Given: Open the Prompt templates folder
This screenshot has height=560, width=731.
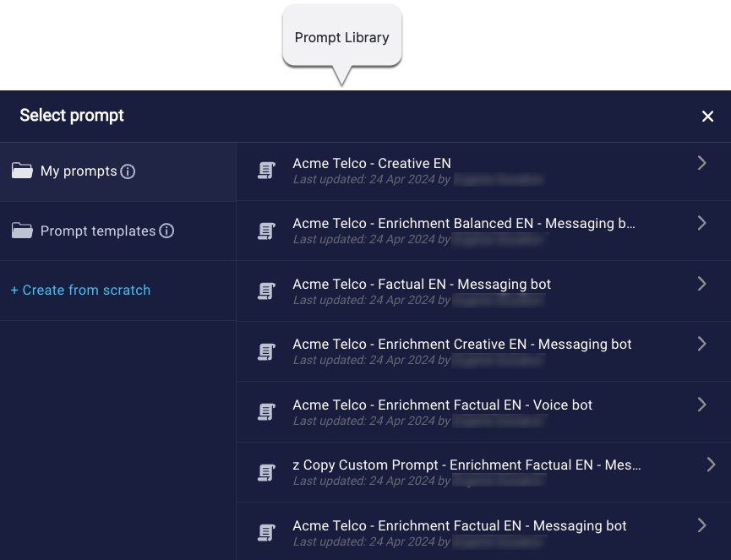Looking at the screenshot, I should coord(118,231).
